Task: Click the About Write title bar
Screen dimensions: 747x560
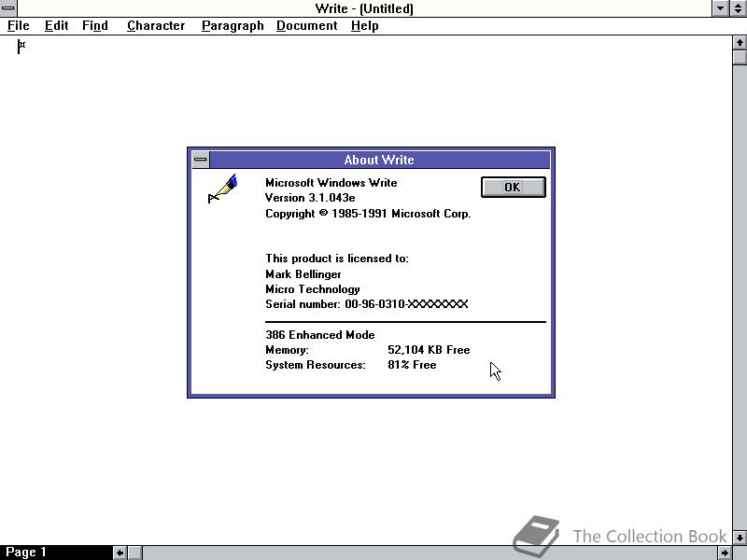Action: [x=379, y=160]
